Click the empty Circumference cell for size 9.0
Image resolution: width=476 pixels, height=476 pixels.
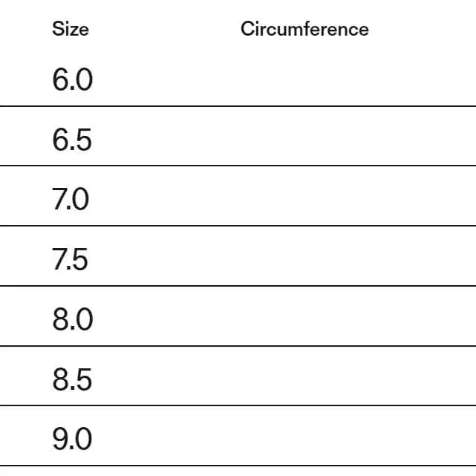pyautogui.click(x=304, y=440)
